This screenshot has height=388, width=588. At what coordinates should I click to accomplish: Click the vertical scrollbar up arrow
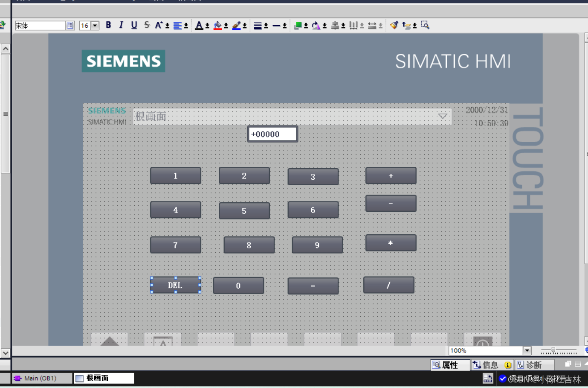point(6,49)
